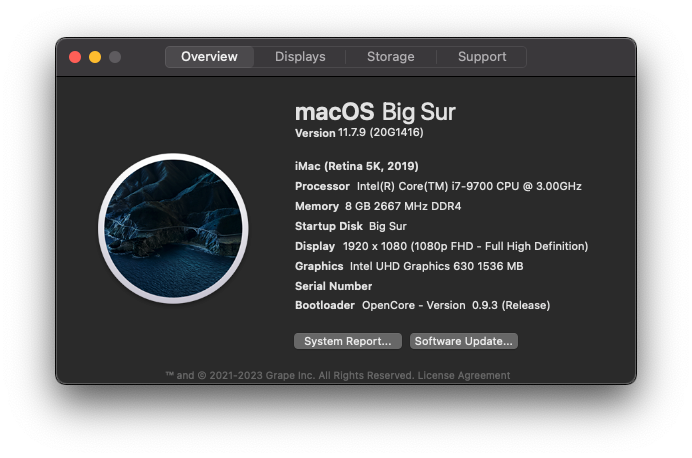Screen dimensions: 692x458
Task: Click the Processor i7-9700 line
Action: click(438, 186)
